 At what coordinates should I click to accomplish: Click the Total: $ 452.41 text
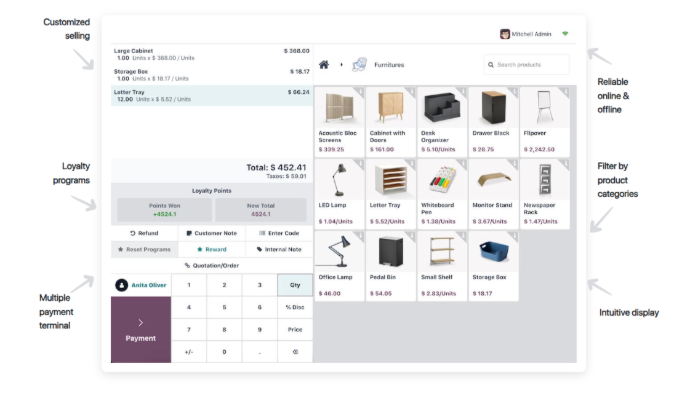276,168
